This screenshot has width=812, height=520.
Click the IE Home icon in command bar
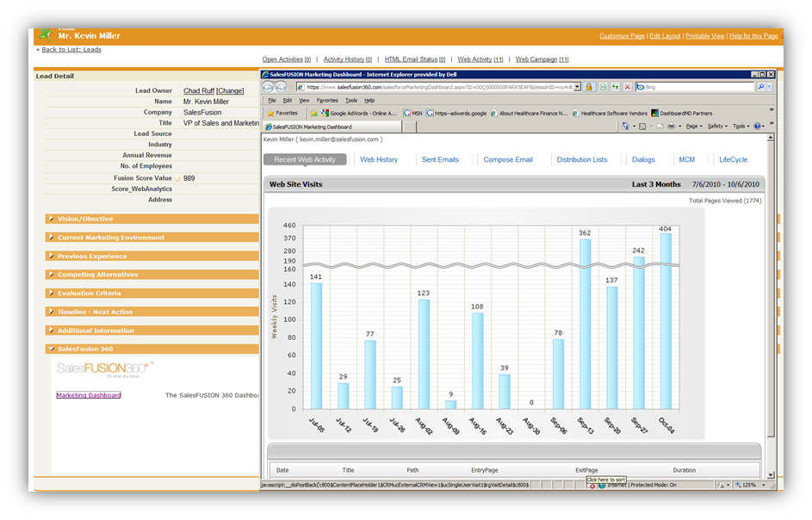pos(625,126)
